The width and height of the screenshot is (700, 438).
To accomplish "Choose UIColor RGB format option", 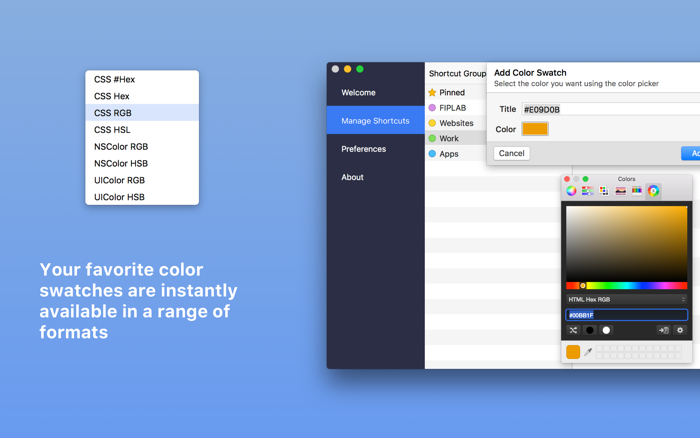I will click(x=142, y=180).
